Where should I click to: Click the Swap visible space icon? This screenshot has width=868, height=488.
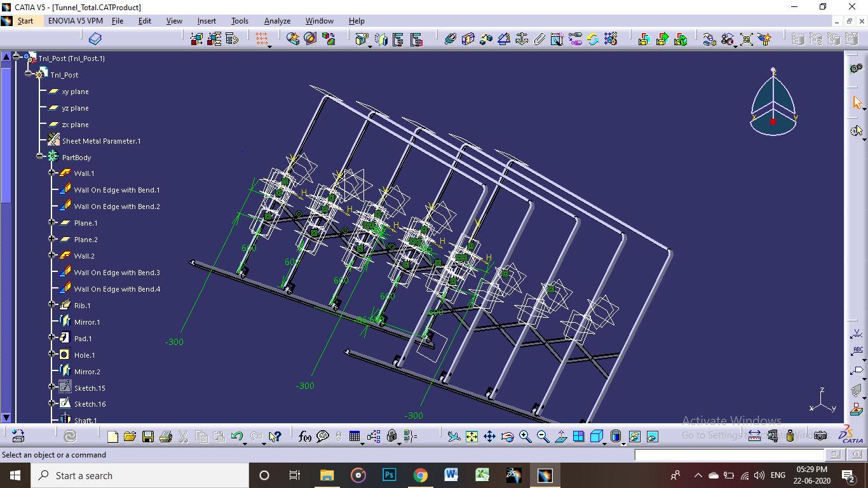click(652, 437)
